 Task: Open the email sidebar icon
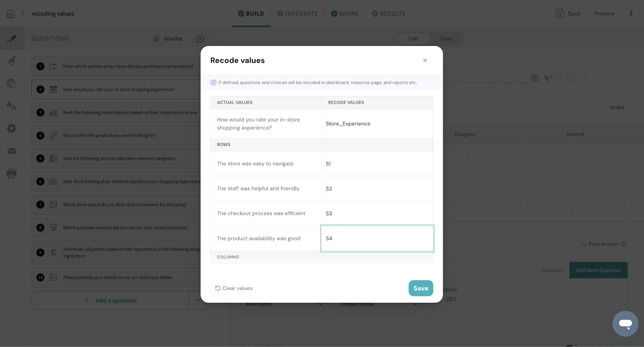click(12, 151)
